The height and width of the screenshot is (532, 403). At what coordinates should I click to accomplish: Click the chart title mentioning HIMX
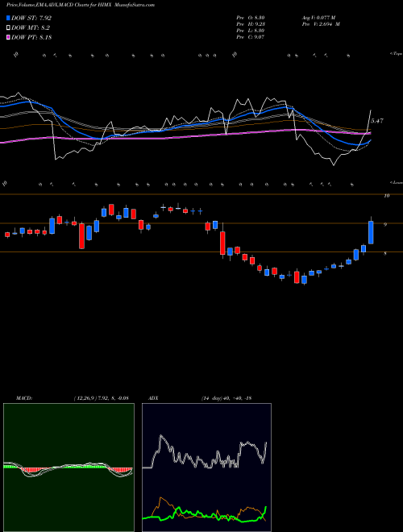pyautogui.click(x=81, y=6)
